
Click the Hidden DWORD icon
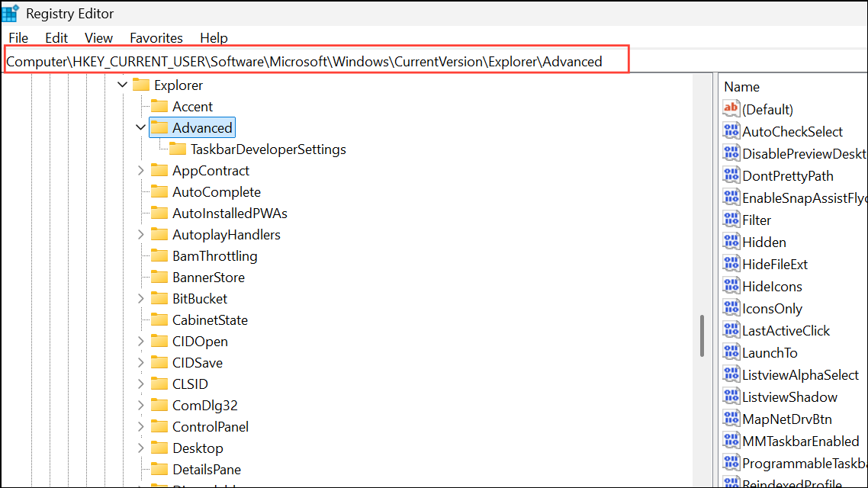[x=731, y=241]
